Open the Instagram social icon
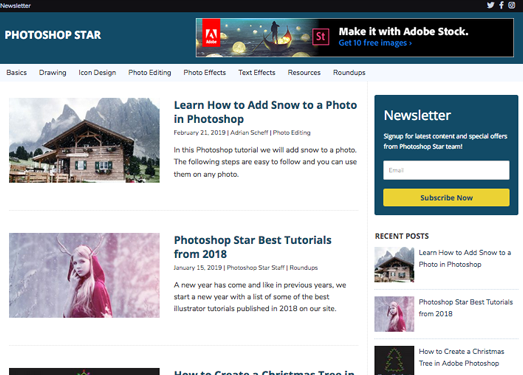 pyautogui.click(x=512, y=5)
